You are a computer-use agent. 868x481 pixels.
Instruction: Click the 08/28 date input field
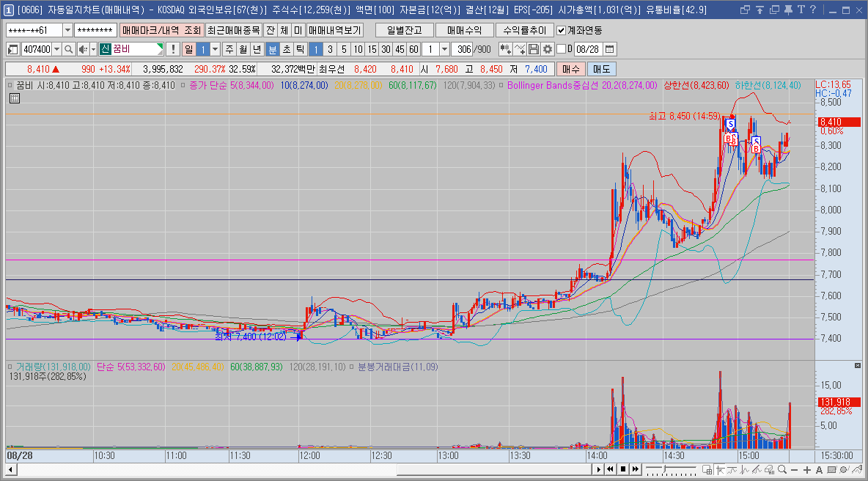pos(588,49)
